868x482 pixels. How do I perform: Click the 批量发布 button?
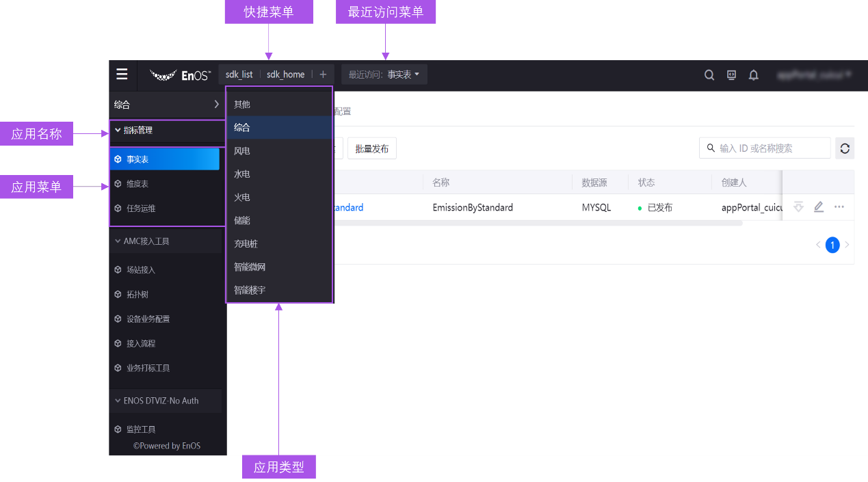pos(372,148)
